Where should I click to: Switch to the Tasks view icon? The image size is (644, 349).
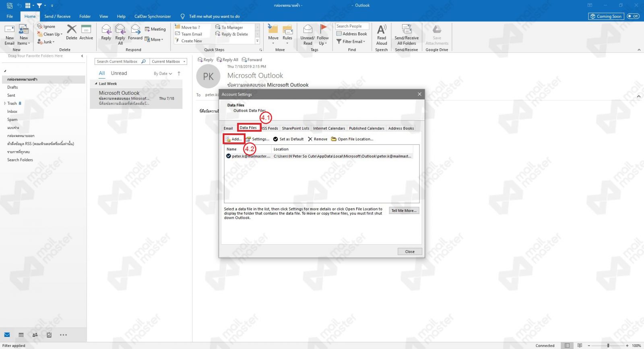click(x=49, y=335)
